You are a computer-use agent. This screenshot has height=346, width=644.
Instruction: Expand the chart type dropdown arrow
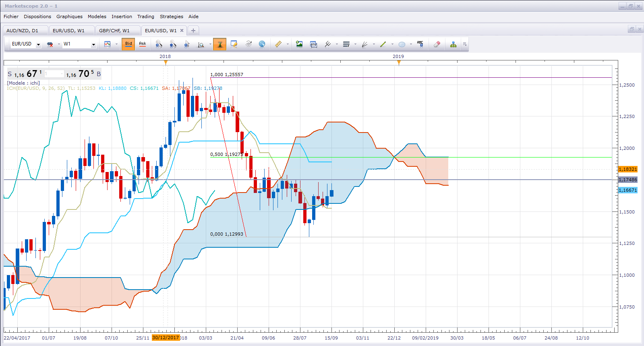point(116,44)
